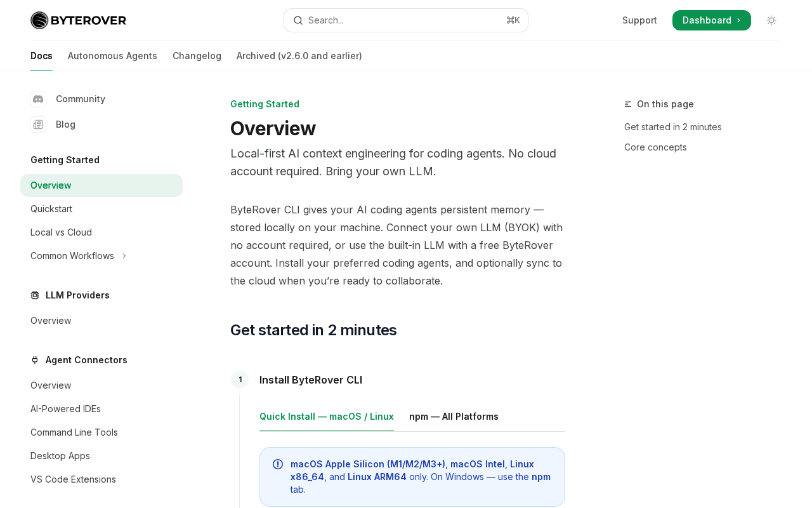Screen dimensions: 812x508
Task: Click the Agent Connectors plug icon
Action: 35,360
